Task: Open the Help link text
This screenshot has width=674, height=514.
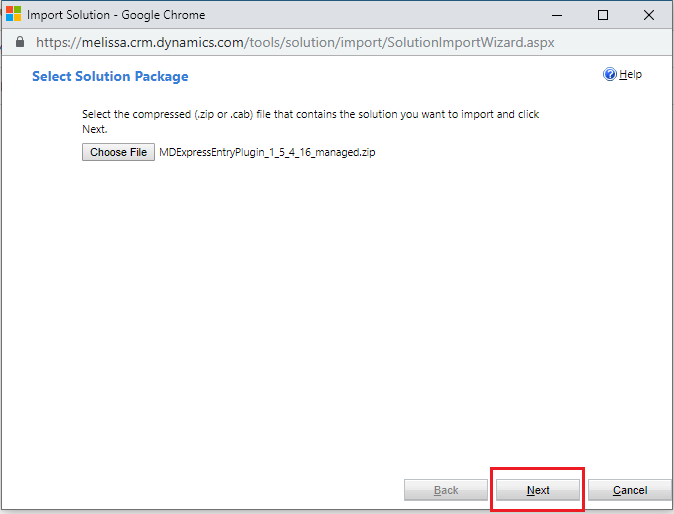Action: click(630, 75)
